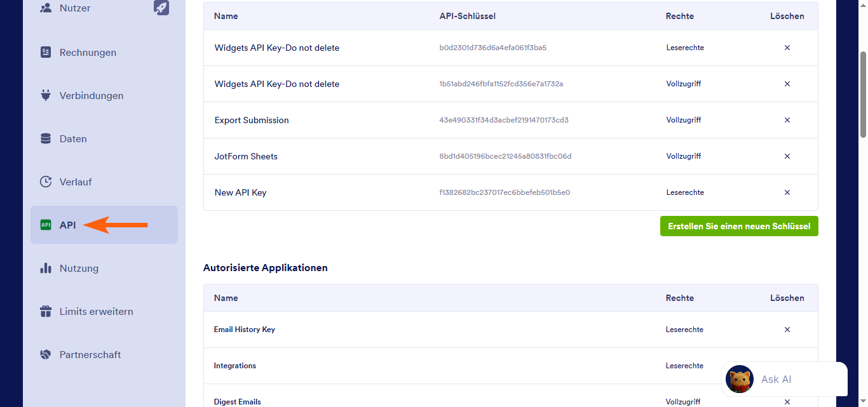Open the Partnerschaft menu entry
Image resolution: width=868 pixels, height=407 pixels.
(x=90, y=354)
